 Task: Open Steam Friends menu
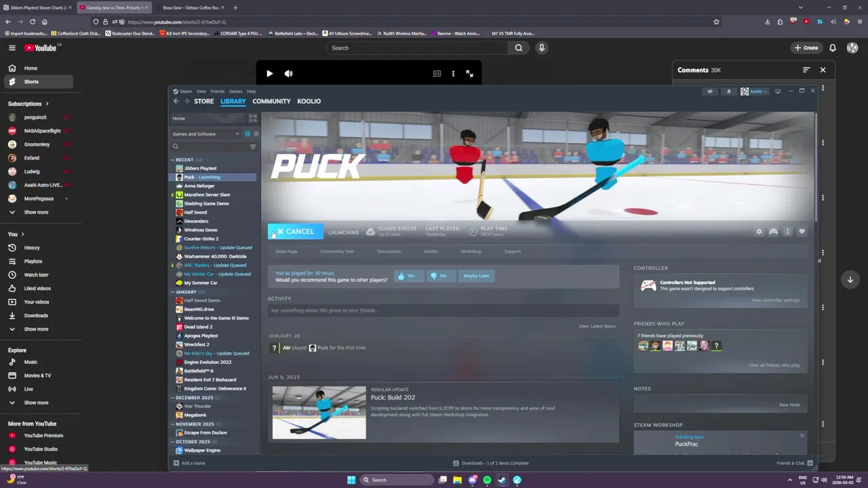(x=218, y=91)
